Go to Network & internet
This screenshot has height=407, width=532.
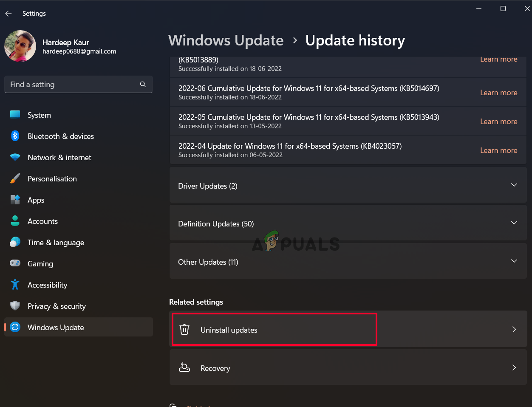79,157
